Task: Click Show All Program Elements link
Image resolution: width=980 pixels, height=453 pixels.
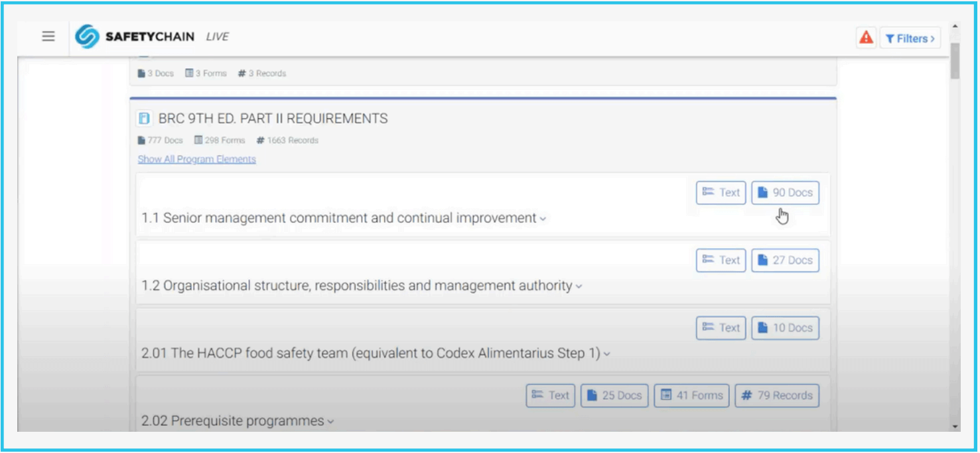Action: pos(197,159)
